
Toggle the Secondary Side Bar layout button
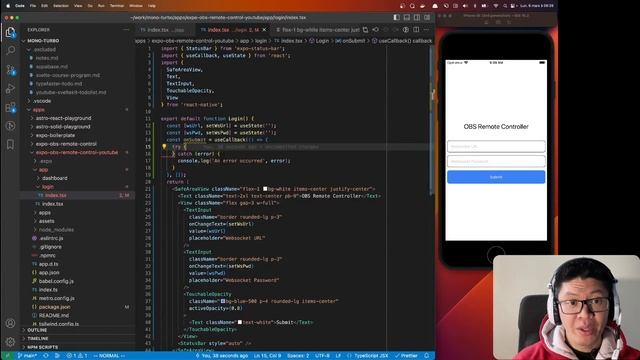tap(417, 18)
